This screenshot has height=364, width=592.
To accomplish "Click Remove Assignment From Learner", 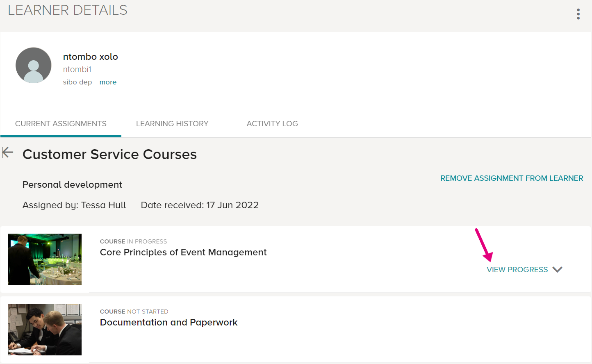I will (512, 178).
